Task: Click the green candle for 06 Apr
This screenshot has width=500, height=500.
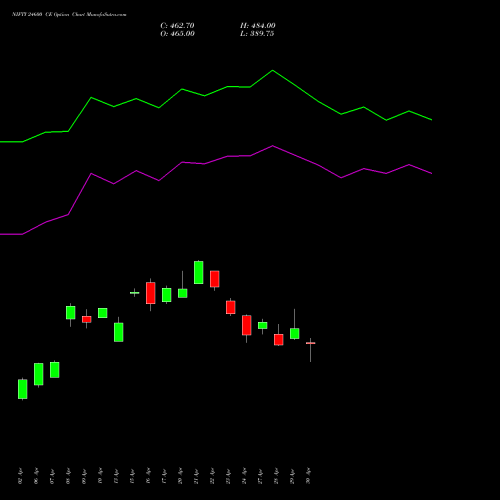Action: pos(39,374)
